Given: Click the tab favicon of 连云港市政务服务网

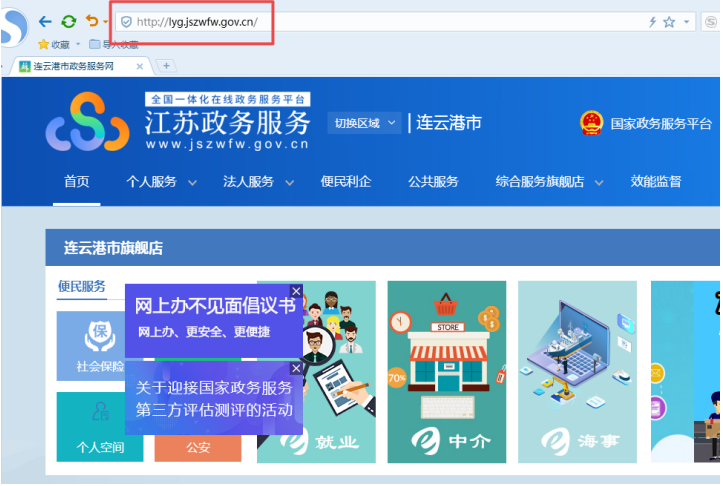Looking at the screenshot, I should [24, 66].
